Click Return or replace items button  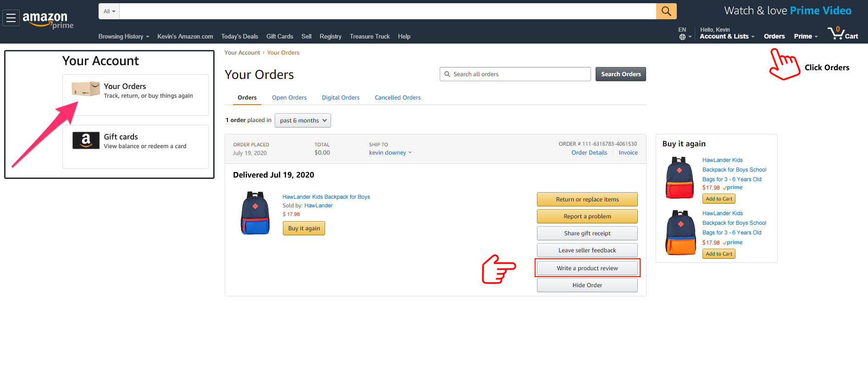(x=587, y=199)
